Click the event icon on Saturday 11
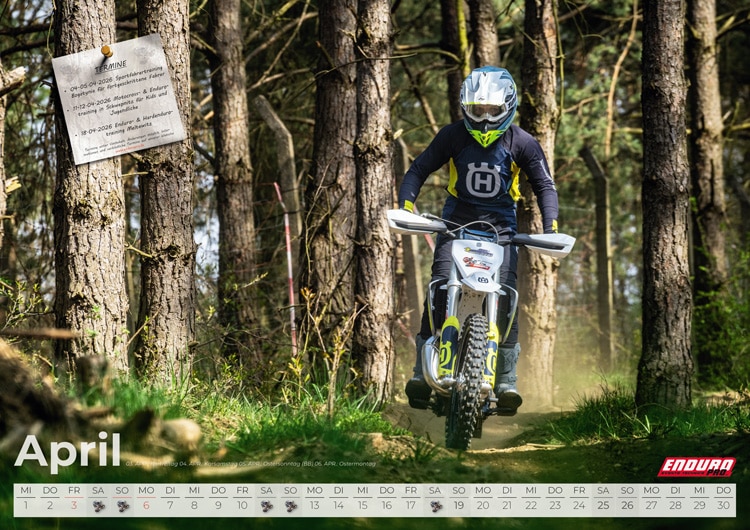The height and width of the screenshot is (530, 750). [x=266, y=506]
